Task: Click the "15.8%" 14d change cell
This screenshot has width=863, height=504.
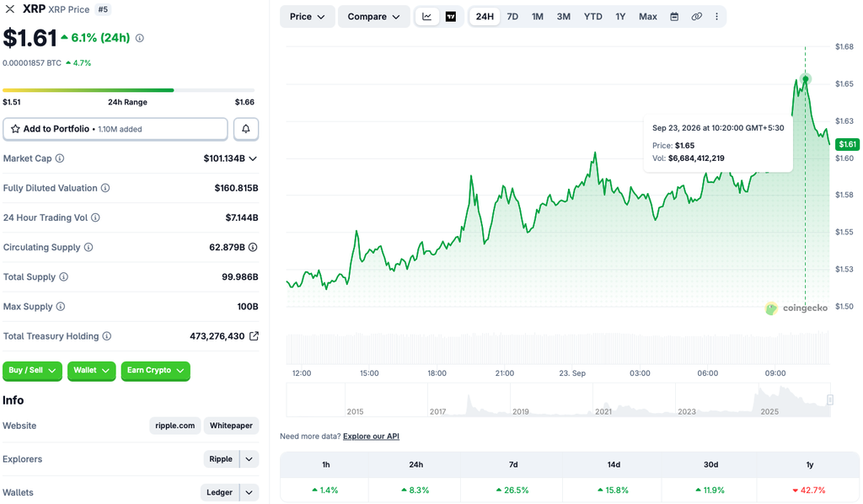Action: (612, 491)
